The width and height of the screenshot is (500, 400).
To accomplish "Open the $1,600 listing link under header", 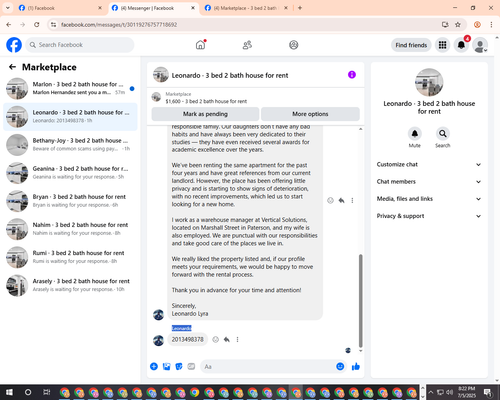I will (x=206, y=101).
